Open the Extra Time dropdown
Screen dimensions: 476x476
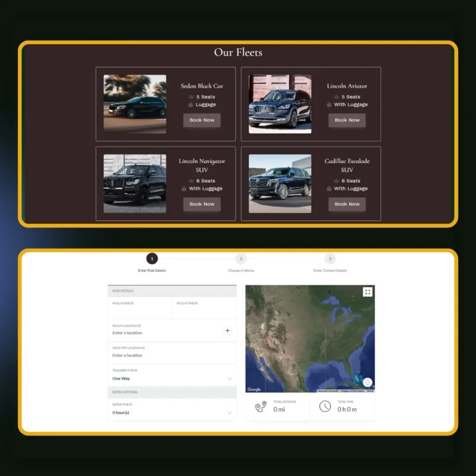pyautogui.click(x=229, y=413)
